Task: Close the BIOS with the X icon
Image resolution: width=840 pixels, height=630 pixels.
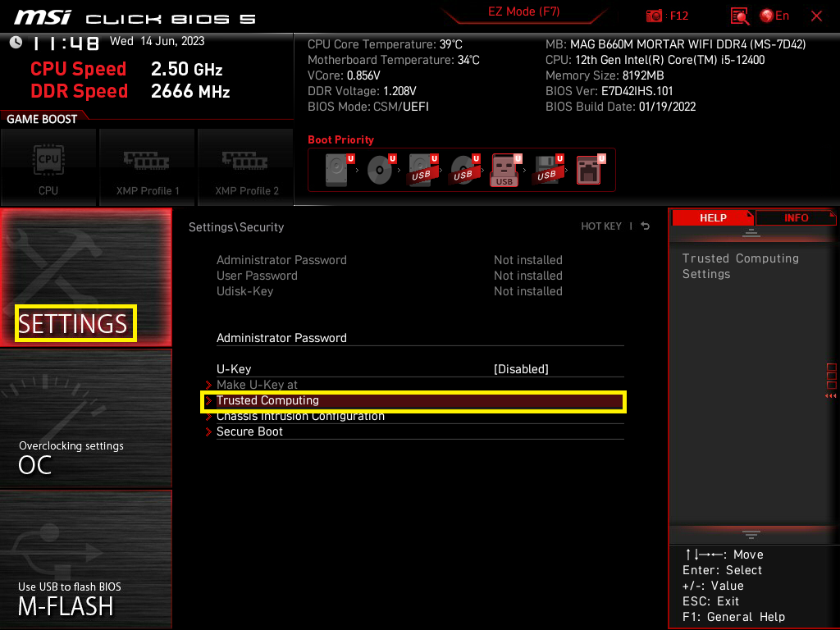Action: coord(816,16)
